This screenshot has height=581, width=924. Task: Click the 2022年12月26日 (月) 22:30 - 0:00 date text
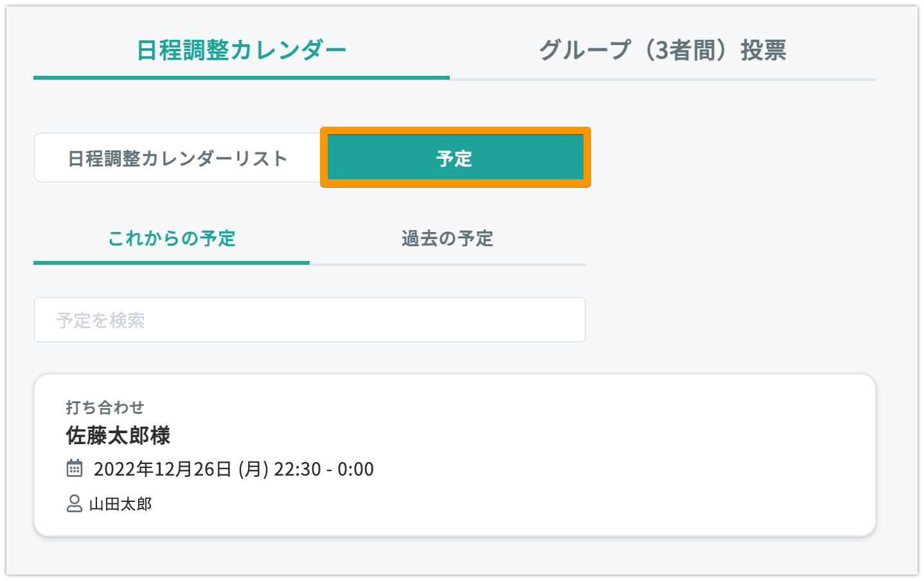click(234, 469)
